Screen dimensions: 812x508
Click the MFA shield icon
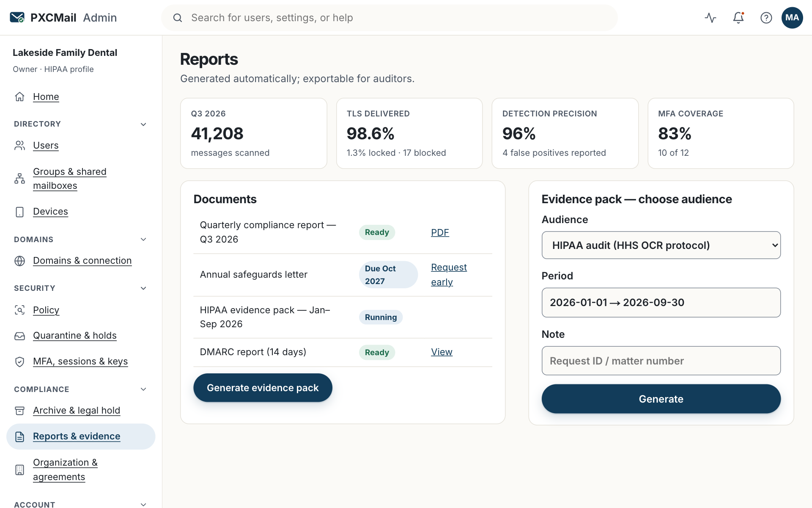[x=20, y=362]
